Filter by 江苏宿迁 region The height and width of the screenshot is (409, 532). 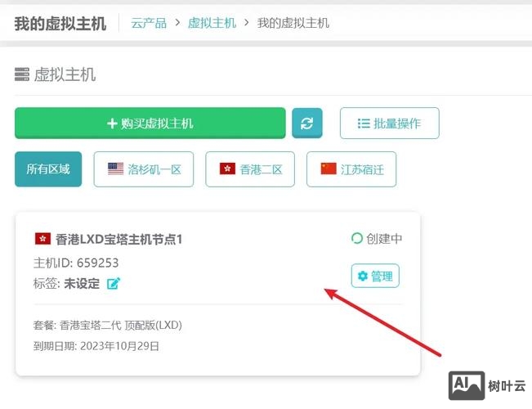351,169
